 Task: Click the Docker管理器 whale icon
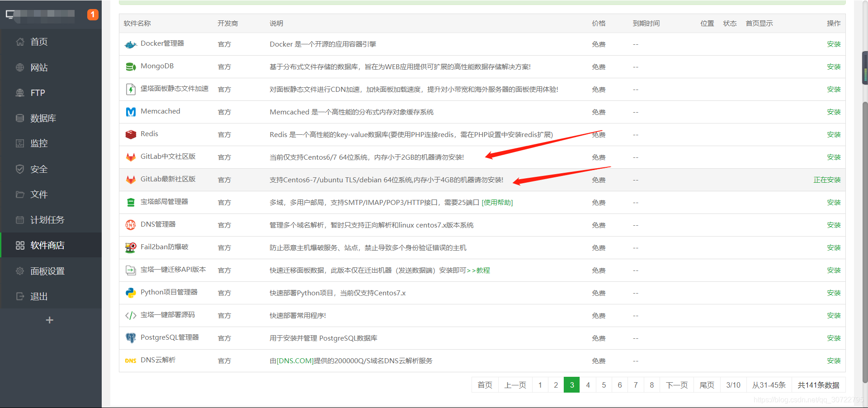(x=131, y=44)
